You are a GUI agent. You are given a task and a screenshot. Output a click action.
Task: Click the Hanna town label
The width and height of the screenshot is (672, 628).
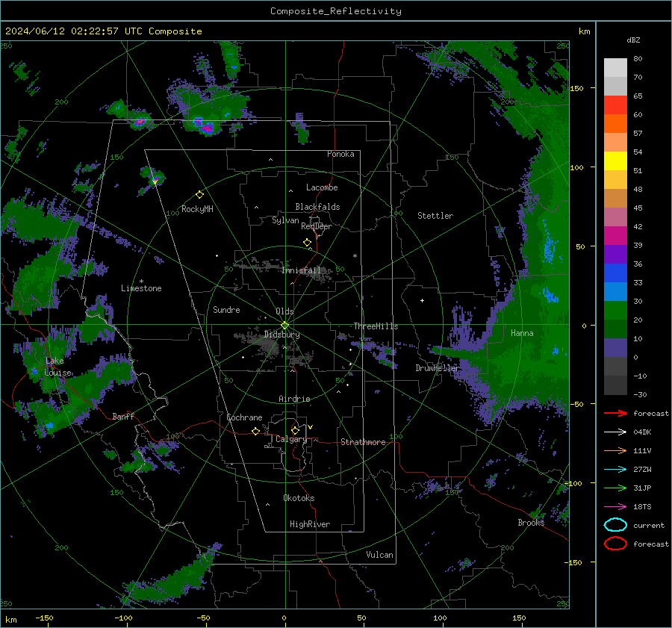click(x=522, y=333)
